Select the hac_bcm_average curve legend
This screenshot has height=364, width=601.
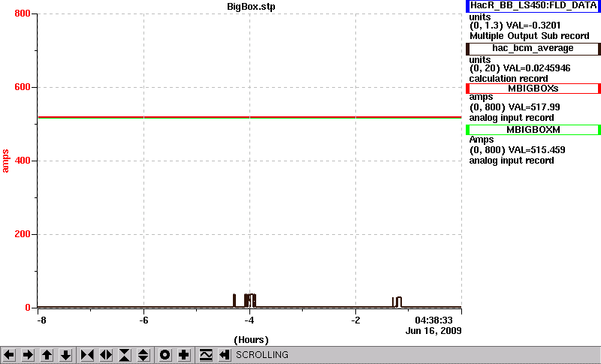pyautogui.click(x=533, y=49)
